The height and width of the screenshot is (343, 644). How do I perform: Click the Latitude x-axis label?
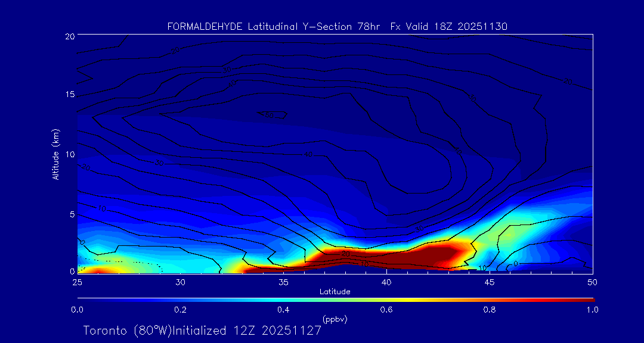tap(335, 292)
